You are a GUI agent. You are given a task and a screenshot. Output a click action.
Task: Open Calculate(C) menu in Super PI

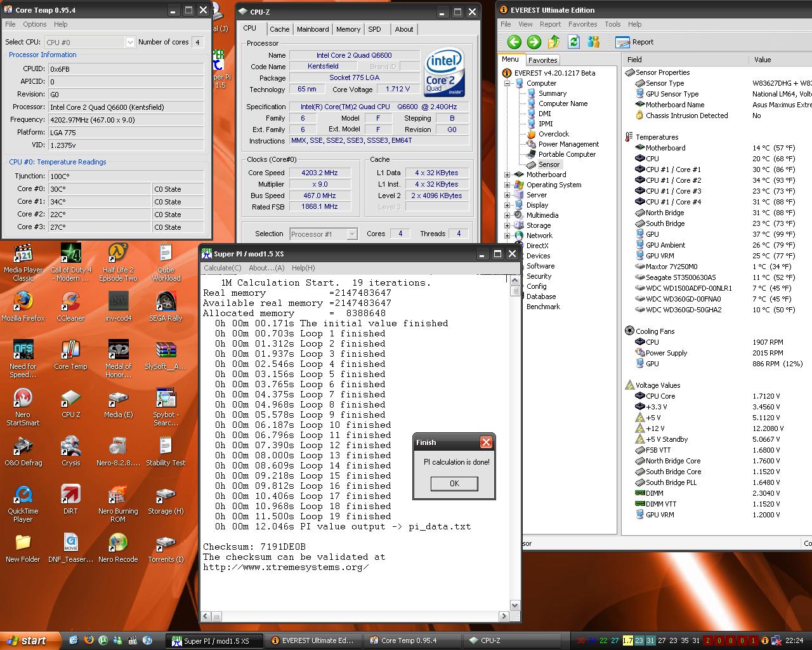point(222,268)
